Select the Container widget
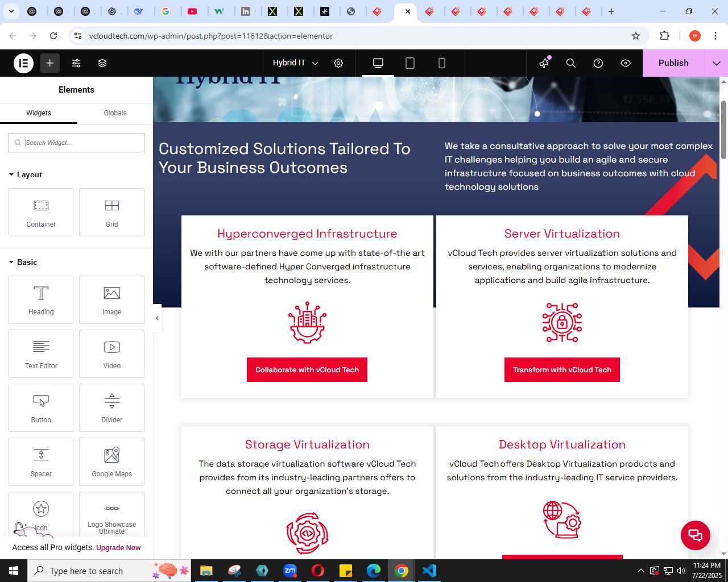This screenshot has width=728, height=582. tap(41, 212)
